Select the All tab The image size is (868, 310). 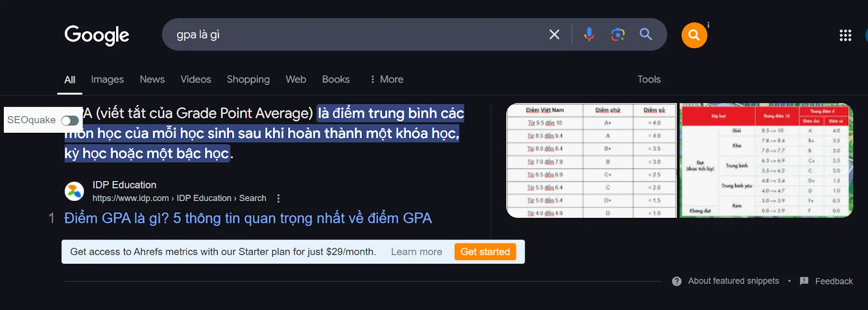pos(70,80)
